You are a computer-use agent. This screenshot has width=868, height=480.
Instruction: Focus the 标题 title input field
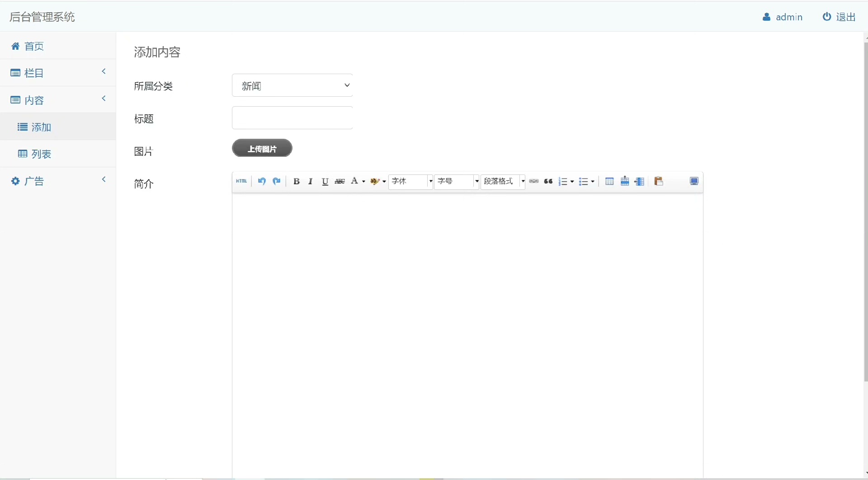(292, 118)
